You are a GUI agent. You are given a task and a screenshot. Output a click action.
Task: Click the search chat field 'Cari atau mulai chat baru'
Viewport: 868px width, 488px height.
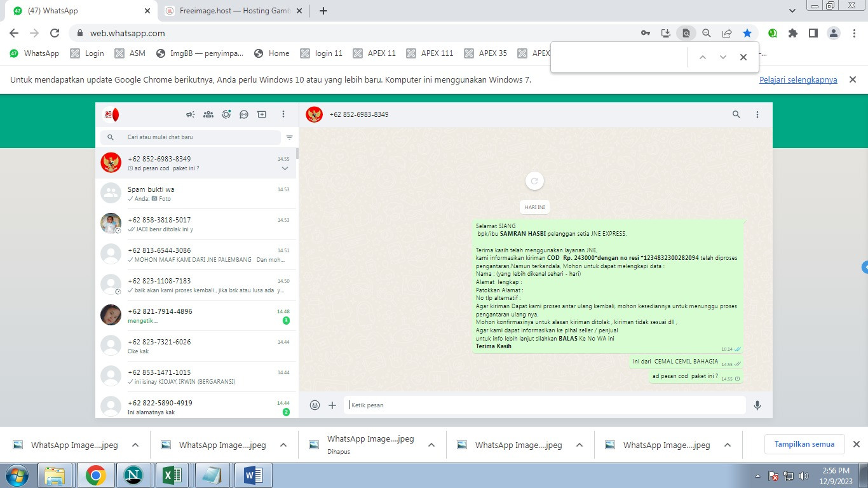click(x=190, y=137)
